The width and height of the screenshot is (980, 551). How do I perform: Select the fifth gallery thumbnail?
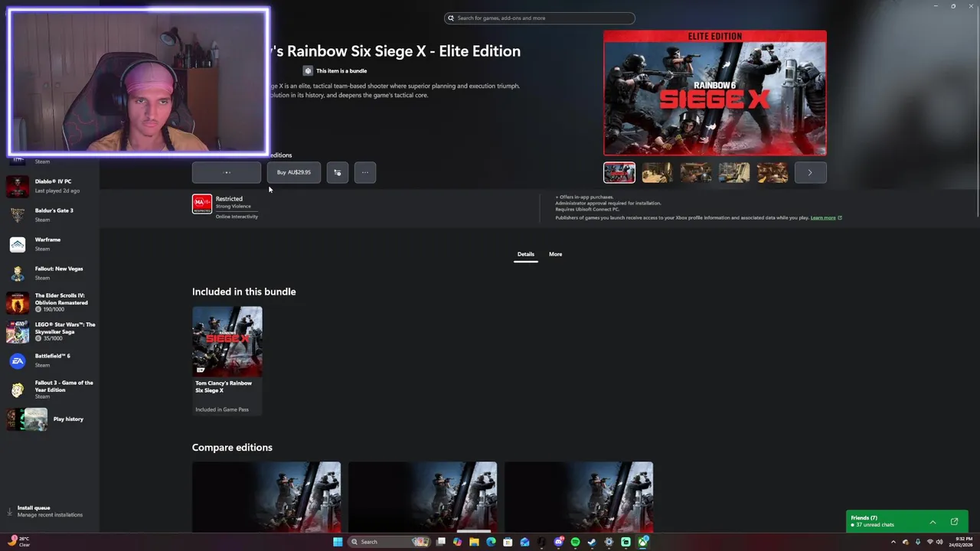[773, 172]
